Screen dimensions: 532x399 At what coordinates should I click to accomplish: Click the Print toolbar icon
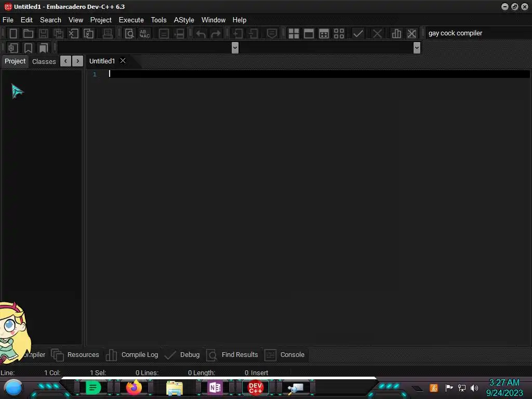[108, 33]
